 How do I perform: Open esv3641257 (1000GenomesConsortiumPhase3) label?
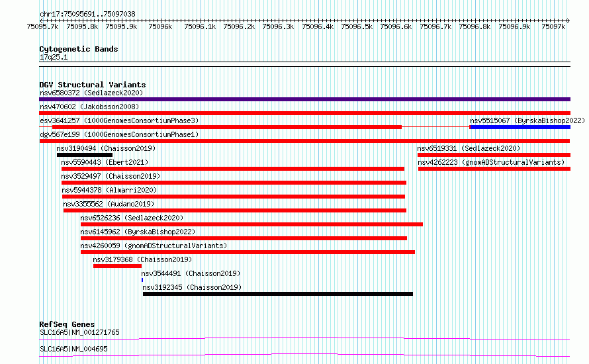coord(119,120)
